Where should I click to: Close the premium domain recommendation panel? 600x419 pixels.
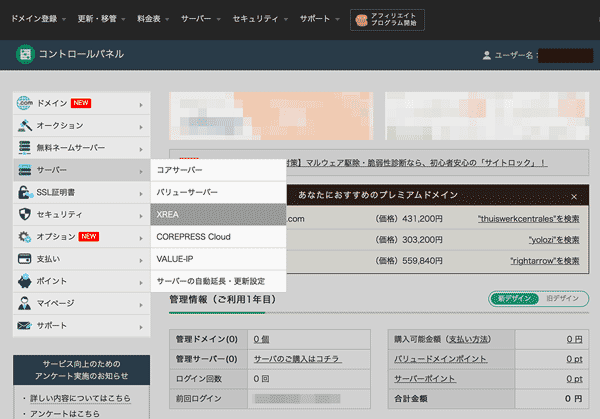click(x=574, y=197)
